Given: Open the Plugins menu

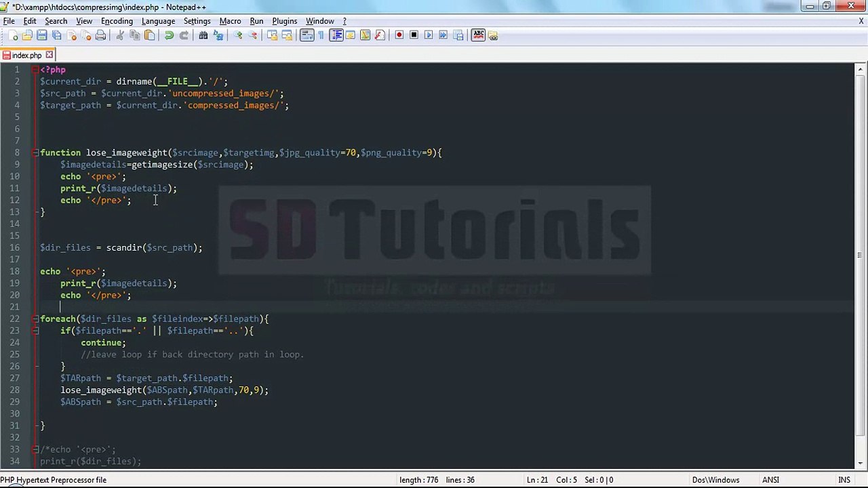Looking at the screenshot, I should (x=284, y=21).
